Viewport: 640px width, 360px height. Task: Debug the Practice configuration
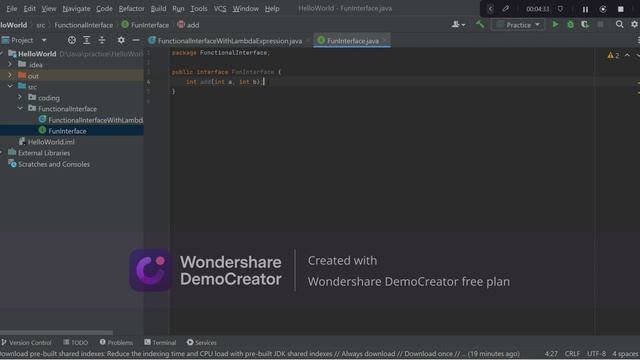pyautogui.click(x=570, y=25)
